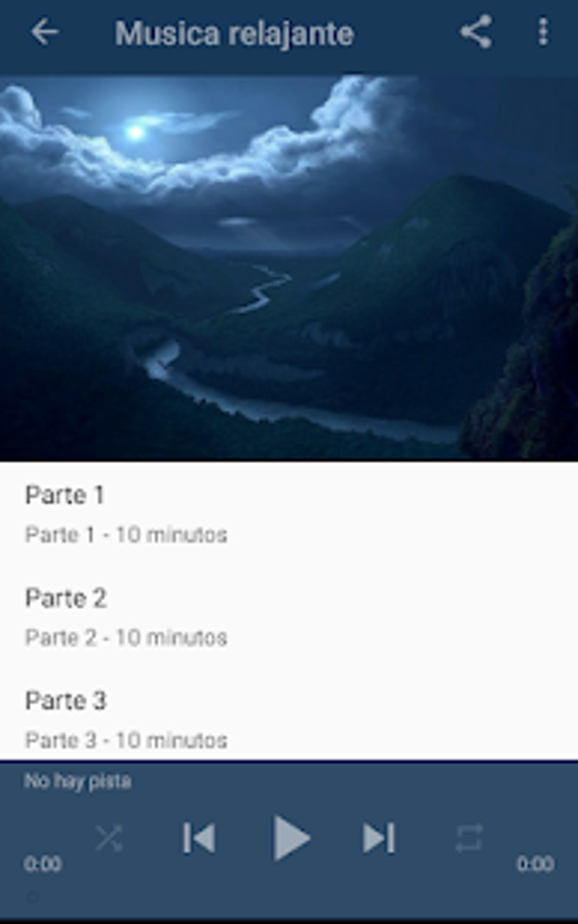
Task: Click the total duration 0:00 label
Action: (535, 864)
